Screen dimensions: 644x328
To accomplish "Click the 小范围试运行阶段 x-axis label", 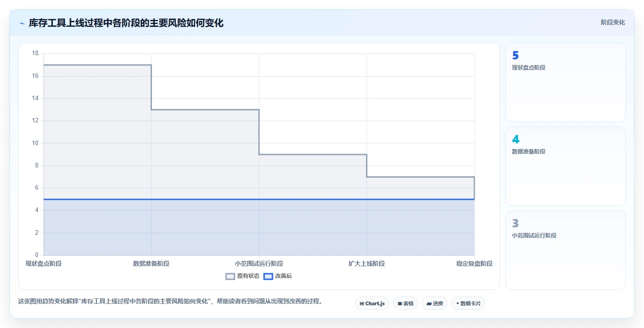I will [259, 264].
